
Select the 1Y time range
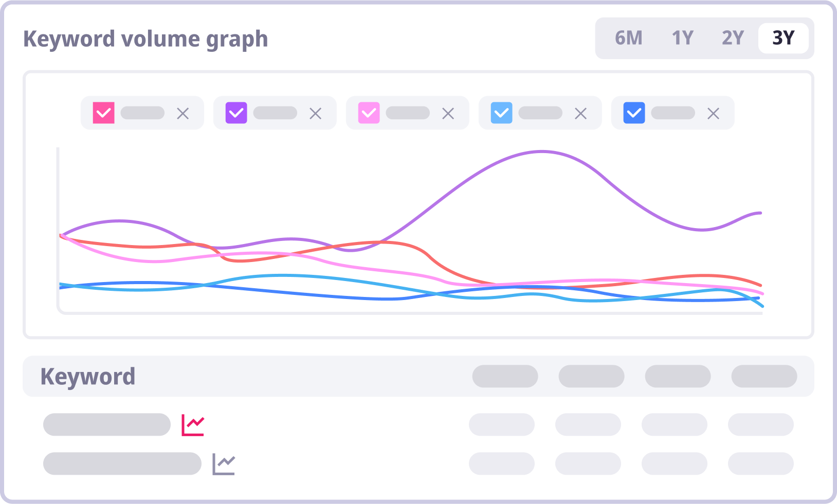click(x=683, y=38)
